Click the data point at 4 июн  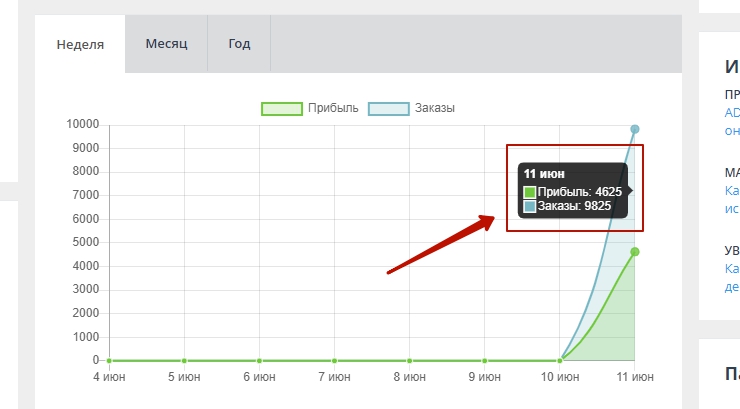click(x=109, y=360)
